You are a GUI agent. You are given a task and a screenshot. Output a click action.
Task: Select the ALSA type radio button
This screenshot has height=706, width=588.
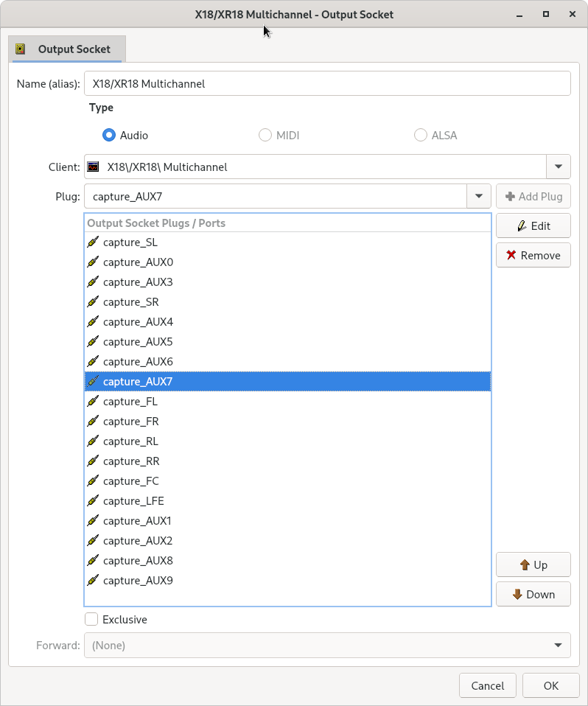point(421,135)
